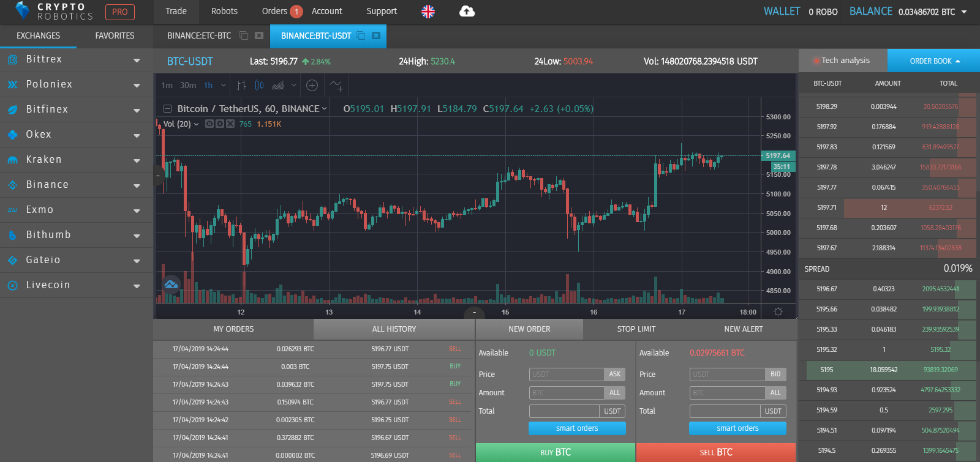
Task: Click the Crypto Robotics logo
Action: click(54, 11)
